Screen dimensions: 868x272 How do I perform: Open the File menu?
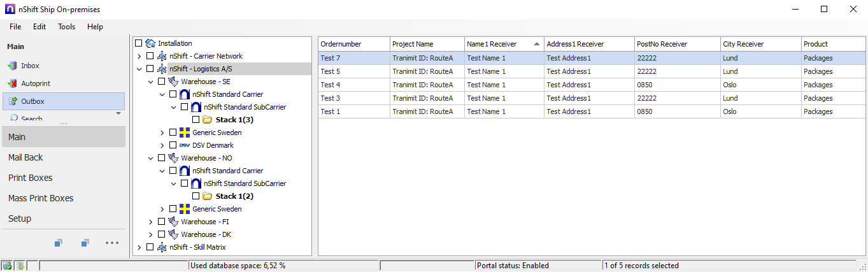15,27
